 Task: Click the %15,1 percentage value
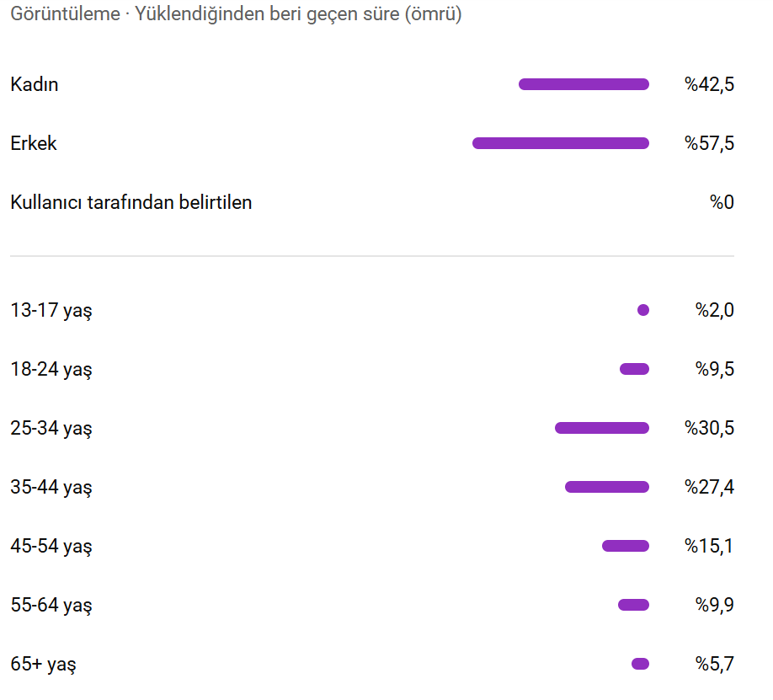[x=709, y=546]
